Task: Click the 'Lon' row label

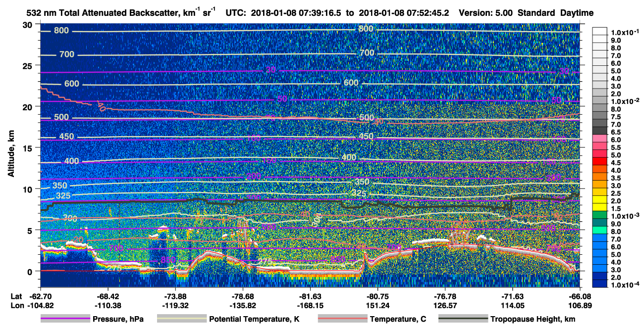Action: pos(17,305)
